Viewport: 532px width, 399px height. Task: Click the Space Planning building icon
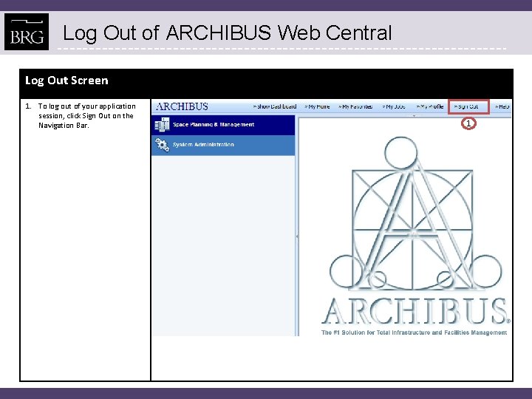point(162,125)
